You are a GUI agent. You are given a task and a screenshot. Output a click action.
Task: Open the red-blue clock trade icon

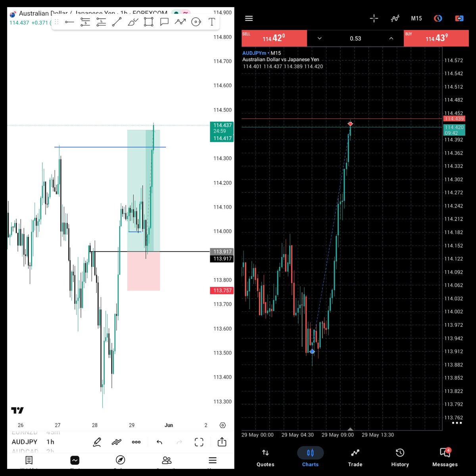point(438,18)
